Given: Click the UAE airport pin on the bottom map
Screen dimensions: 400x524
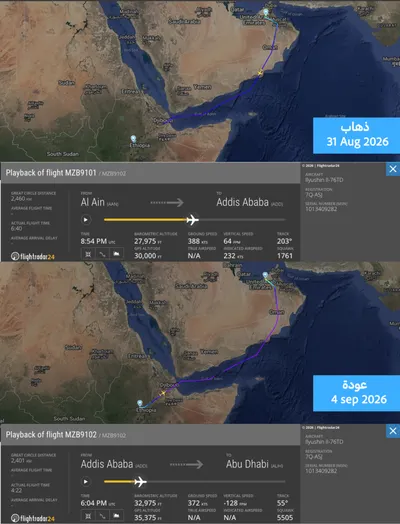Looking at the screenshot, I should click(x=265, y=275).
